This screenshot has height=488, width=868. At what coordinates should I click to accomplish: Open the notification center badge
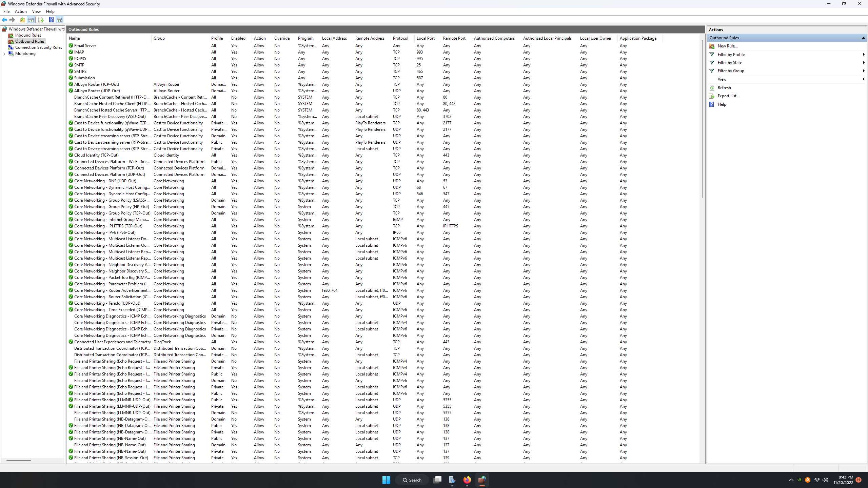pyautogui.click(x=859, y=480)
